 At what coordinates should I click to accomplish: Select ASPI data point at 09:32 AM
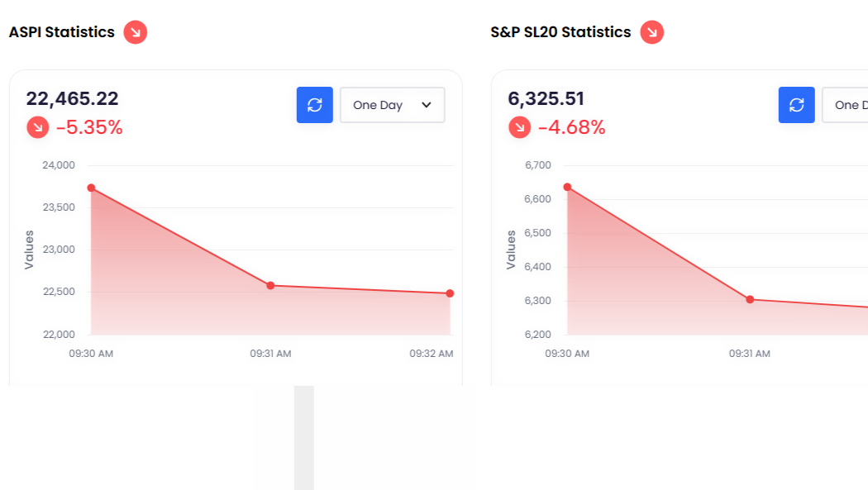tap(450, 293)
